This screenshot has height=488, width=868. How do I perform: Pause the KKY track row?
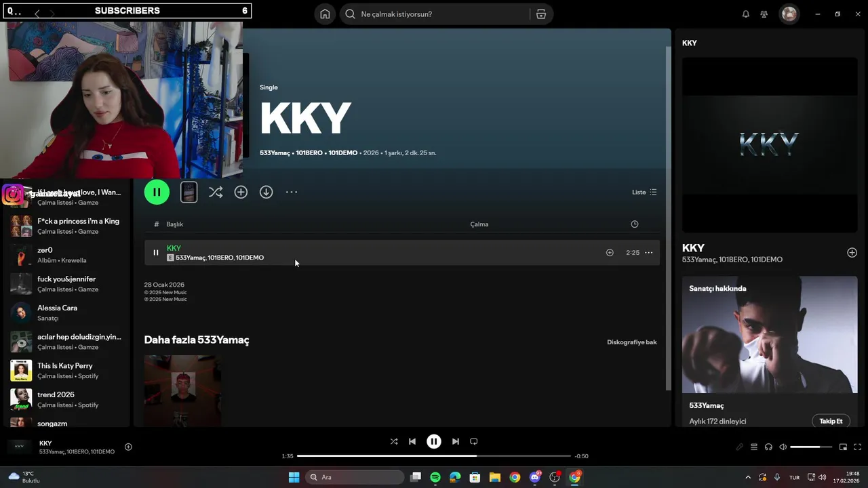click(156, 253)
